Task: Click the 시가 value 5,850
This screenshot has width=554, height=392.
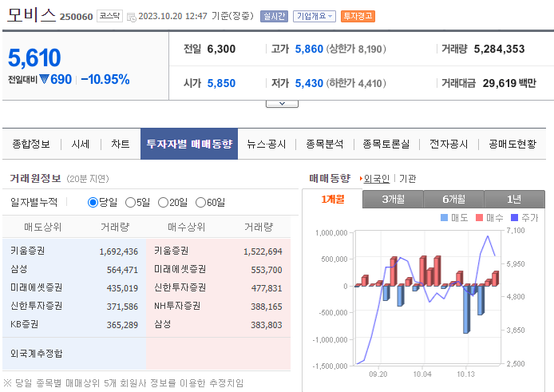Action: pyautogui.click(x=221, y=83)
